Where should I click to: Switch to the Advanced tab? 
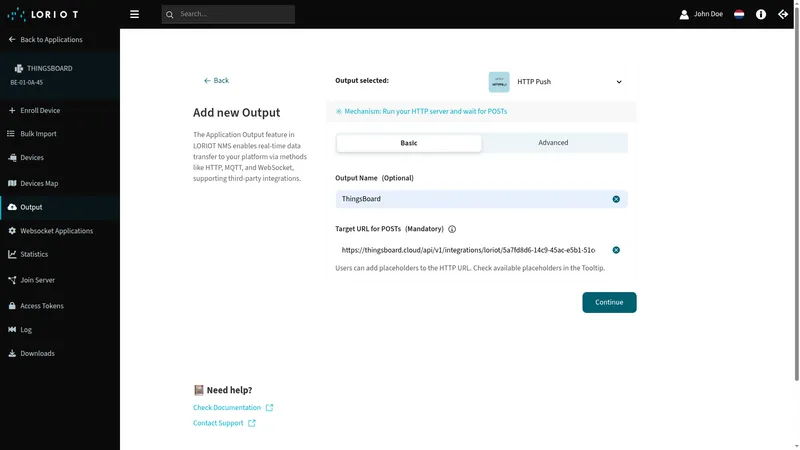pyautogui.click(x=554, y=143)
